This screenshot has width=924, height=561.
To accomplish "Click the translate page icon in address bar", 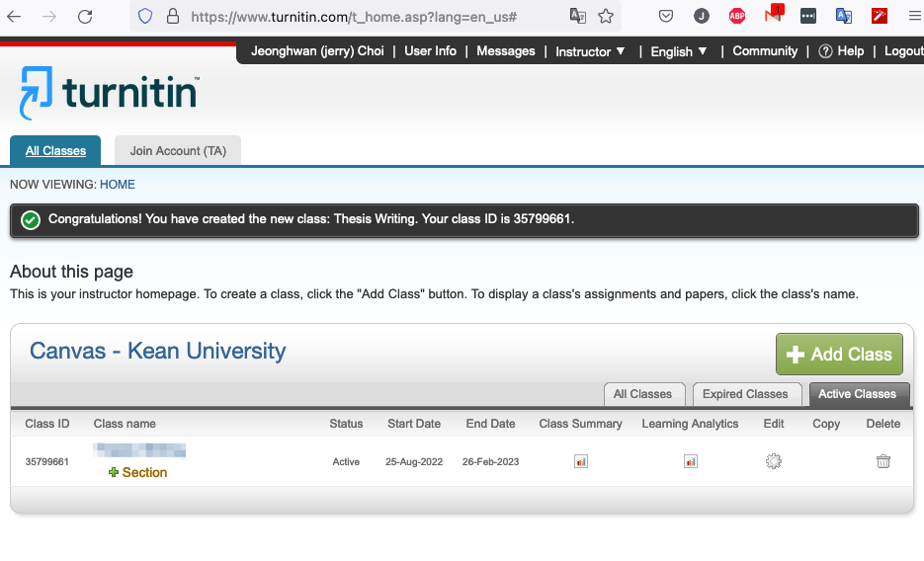I will click(x=577, y=17).
